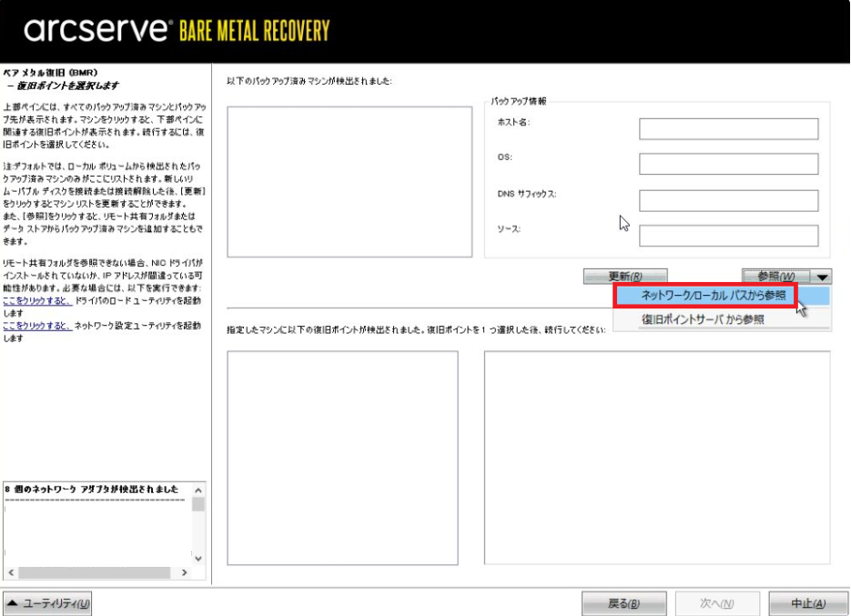
Task: Click the 更新(R) refresh button
Action: tap(625, 277)
